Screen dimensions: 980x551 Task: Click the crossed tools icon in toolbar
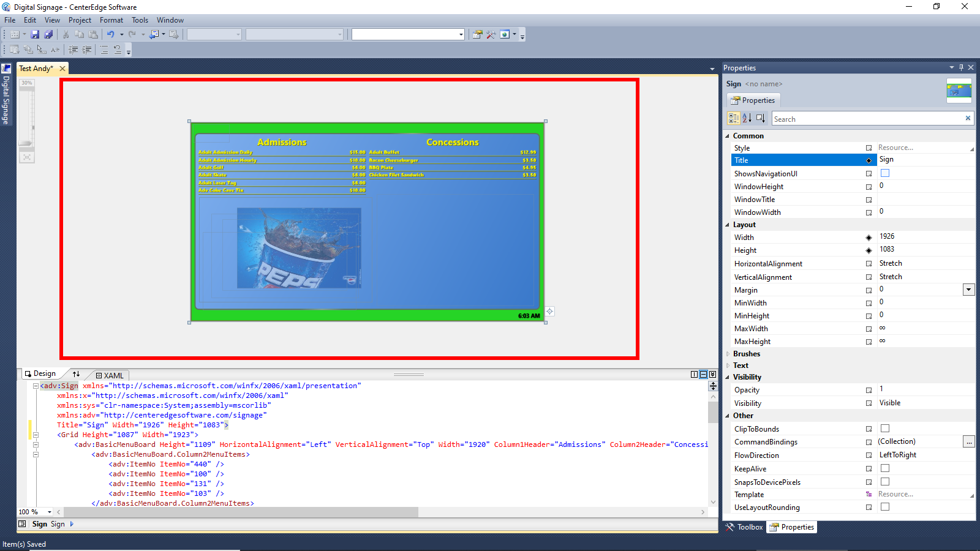tap(491, 34)
